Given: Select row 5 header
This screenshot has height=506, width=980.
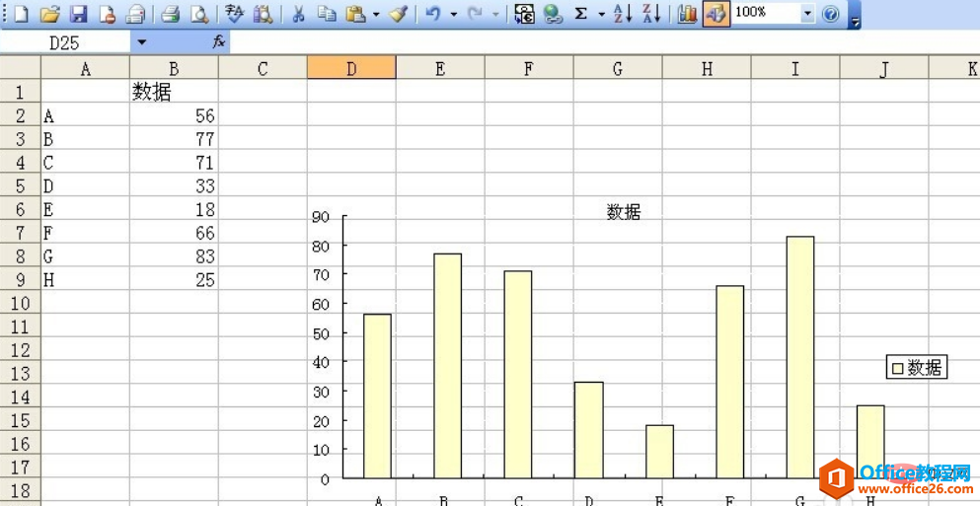Looking at the screenshot, I should tap(21, 185).
